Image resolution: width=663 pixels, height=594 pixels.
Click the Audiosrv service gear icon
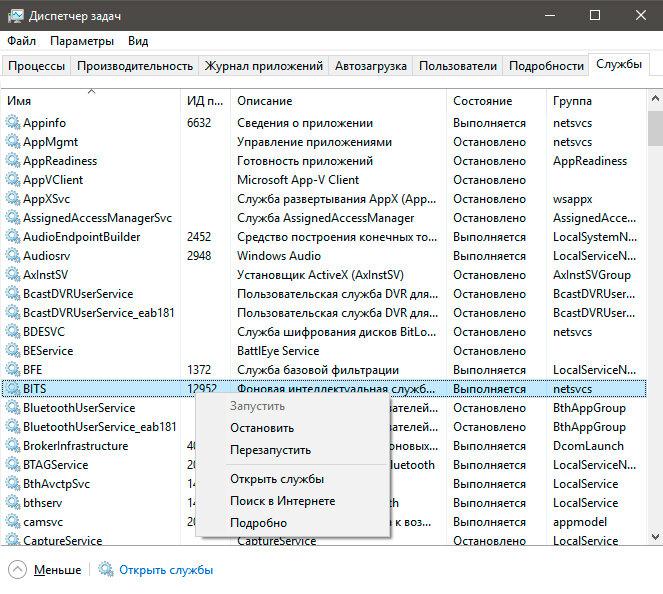pos(13,256)
